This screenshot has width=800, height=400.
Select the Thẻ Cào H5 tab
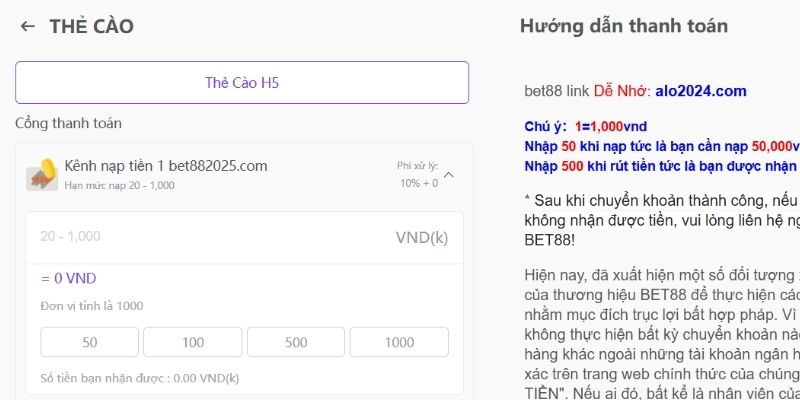coord(242,83)
